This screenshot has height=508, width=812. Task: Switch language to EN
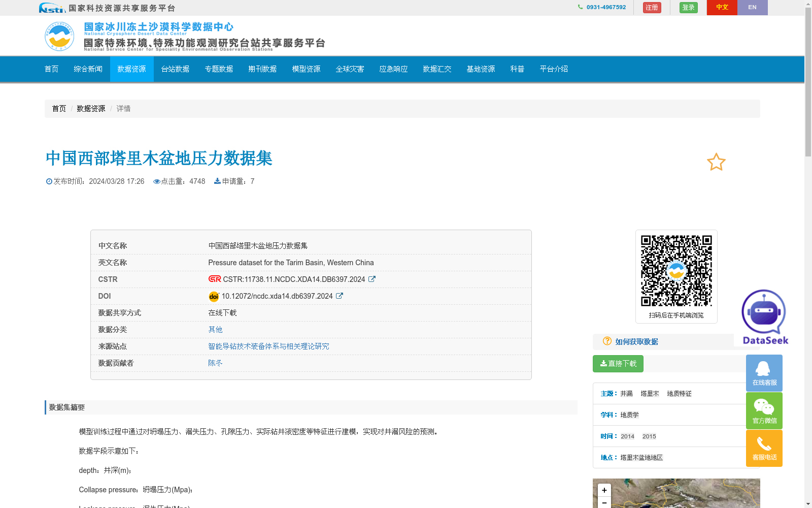[x=752, y=8]
